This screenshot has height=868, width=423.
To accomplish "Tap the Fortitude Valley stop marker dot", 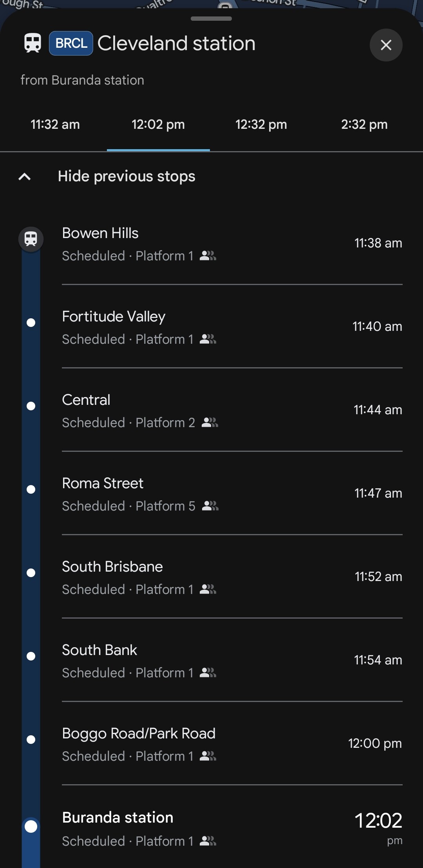I will (31, 323).
